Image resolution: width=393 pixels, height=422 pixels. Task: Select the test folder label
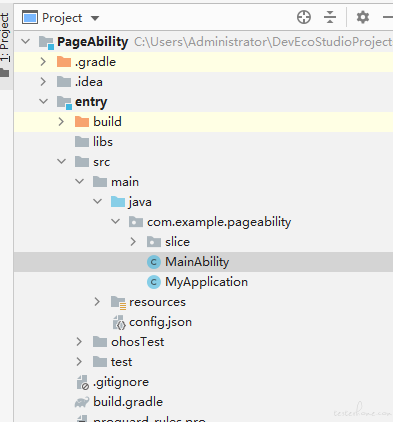(121, 362)
